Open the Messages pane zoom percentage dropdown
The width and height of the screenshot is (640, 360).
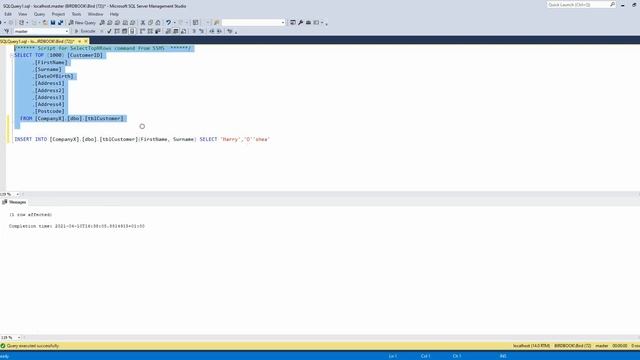(x=19, y=338)
